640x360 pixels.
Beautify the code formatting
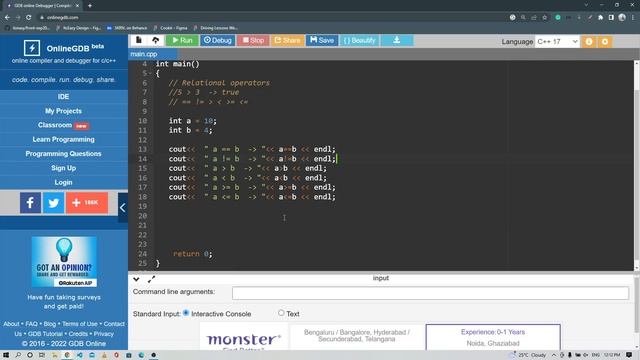click(x=359, y=40)
